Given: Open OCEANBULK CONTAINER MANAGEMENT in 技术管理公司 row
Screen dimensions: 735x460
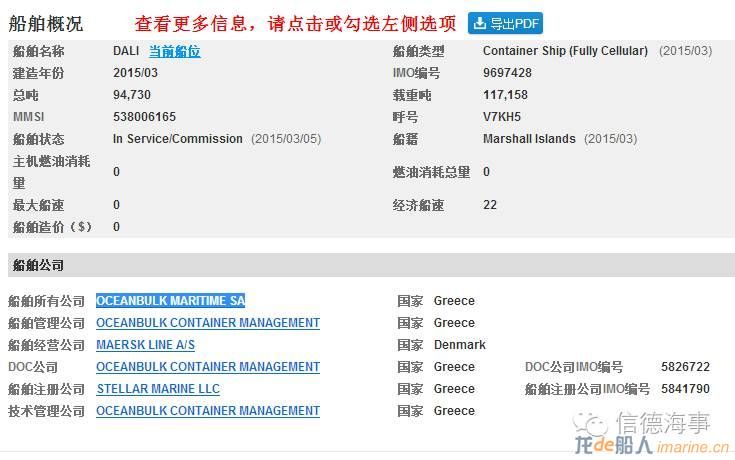Looking at the screenshot, I should coord(208,411).
